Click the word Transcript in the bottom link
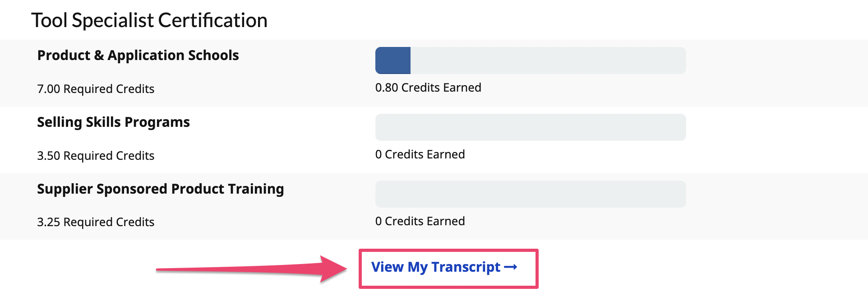Viewport: 868px width, 297px height. coord(466,267)
